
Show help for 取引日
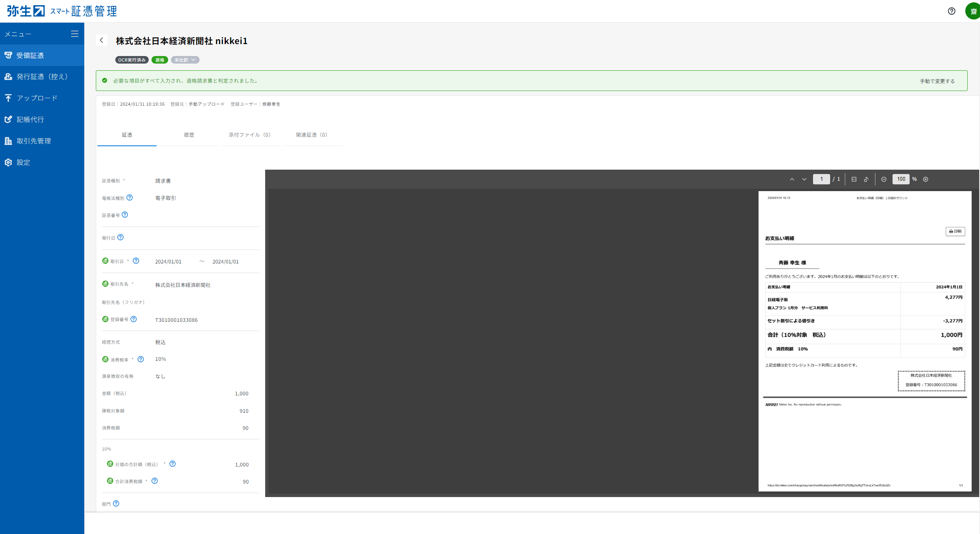(x=136, y=261)
